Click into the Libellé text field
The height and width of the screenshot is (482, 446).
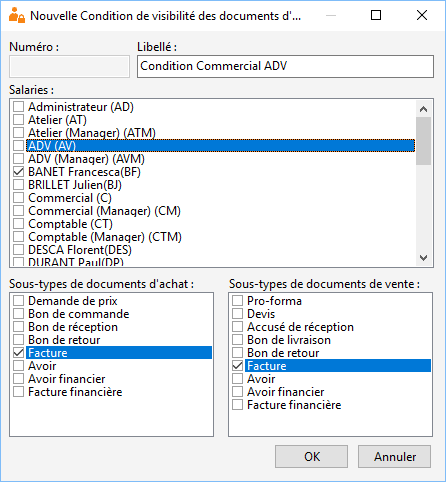tap(285, 66)
